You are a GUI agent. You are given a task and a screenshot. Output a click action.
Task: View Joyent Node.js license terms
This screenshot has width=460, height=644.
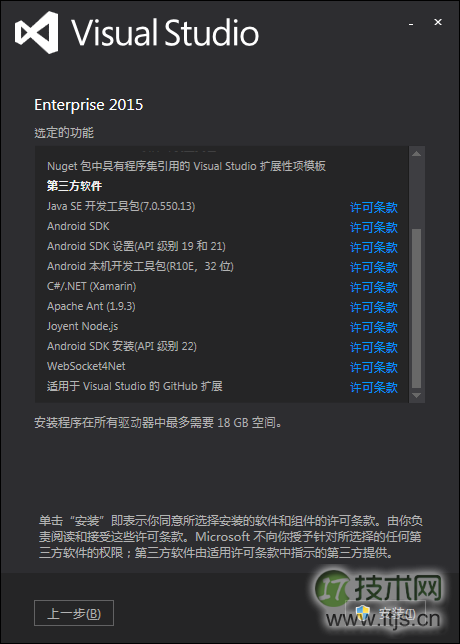tap(374, 327)
